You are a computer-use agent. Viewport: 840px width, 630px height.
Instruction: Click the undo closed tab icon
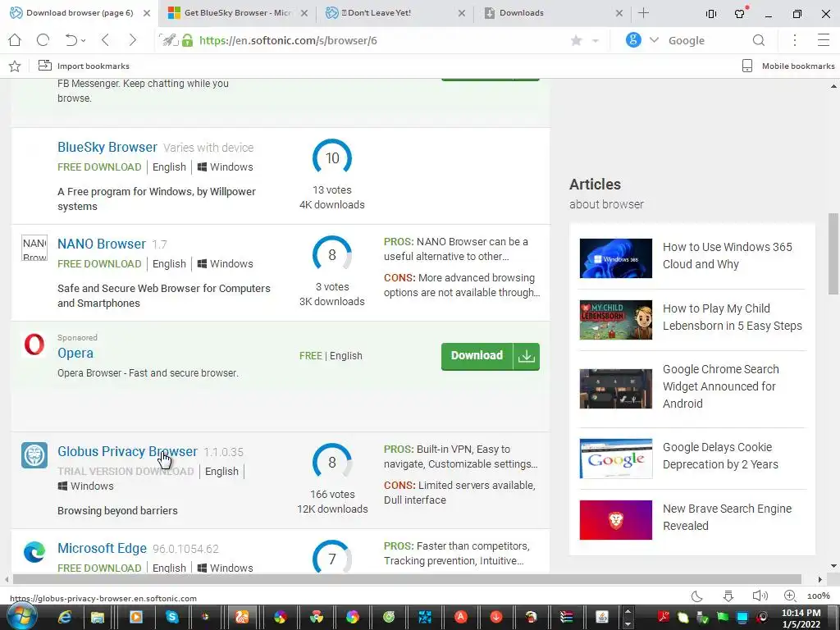tap(71, 40)
